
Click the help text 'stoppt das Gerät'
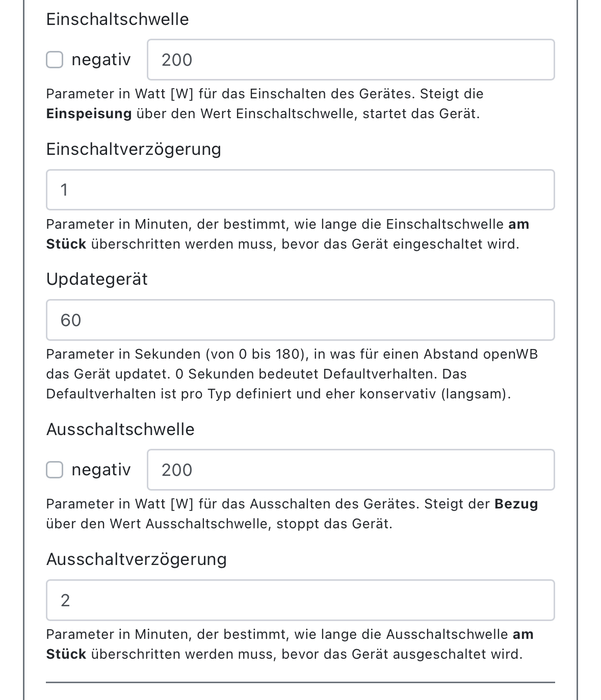pyautogui.click(x=334, y=524)
